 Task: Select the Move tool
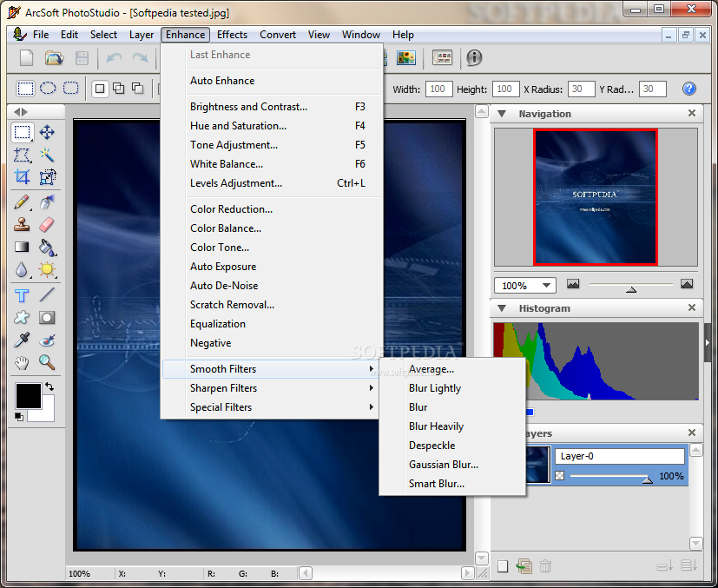[47, 132]
